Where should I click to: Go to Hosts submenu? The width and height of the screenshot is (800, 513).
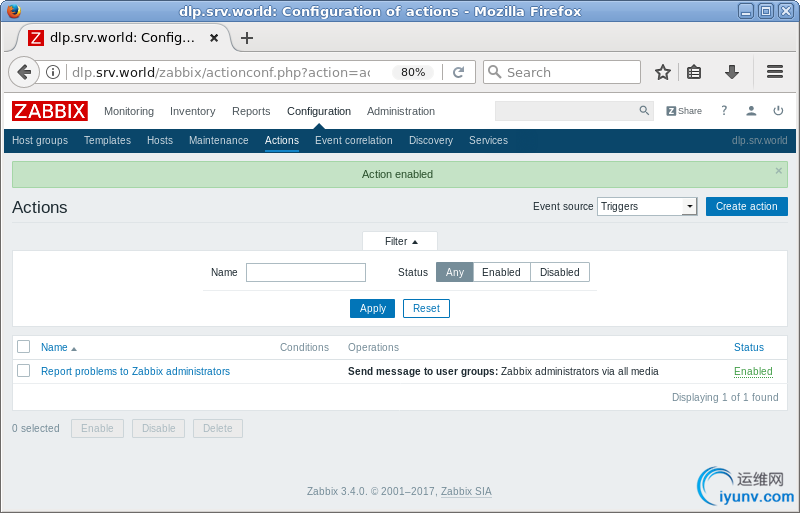(160, 140)
